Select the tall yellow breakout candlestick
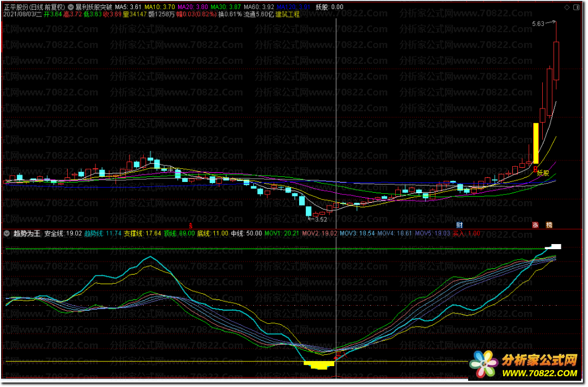Viewport: 588px width, 387px height. [536, 144]
